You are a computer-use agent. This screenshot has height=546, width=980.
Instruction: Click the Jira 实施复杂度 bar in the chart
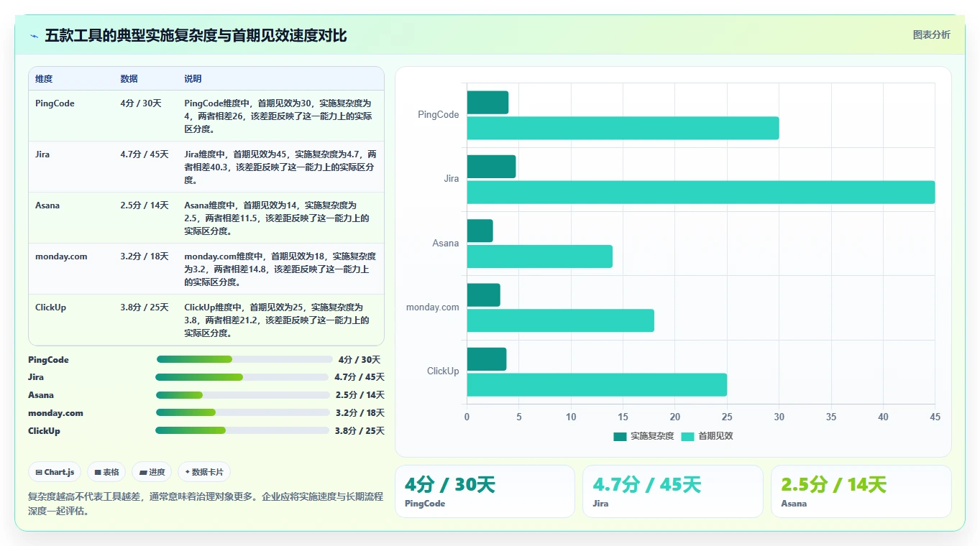point(491,167)
